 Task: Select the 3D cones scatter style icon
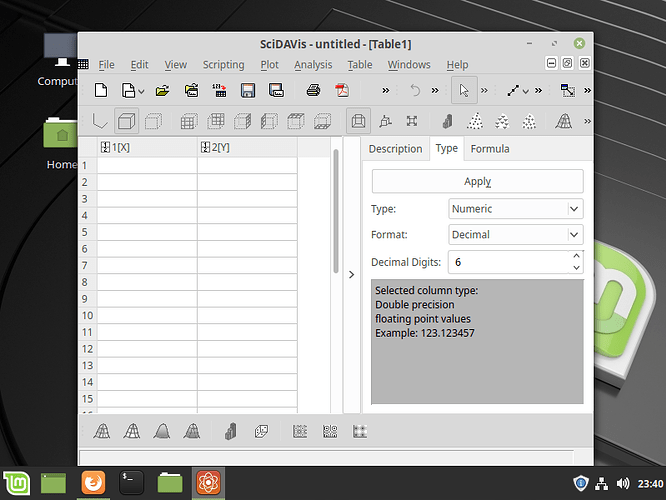502,121
